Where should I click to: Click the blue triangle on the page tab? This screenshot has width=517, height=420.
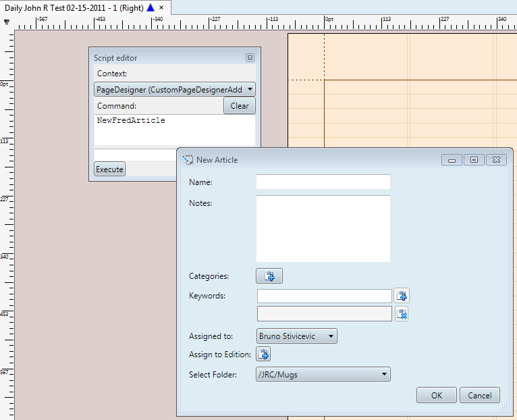pos(151,7)
